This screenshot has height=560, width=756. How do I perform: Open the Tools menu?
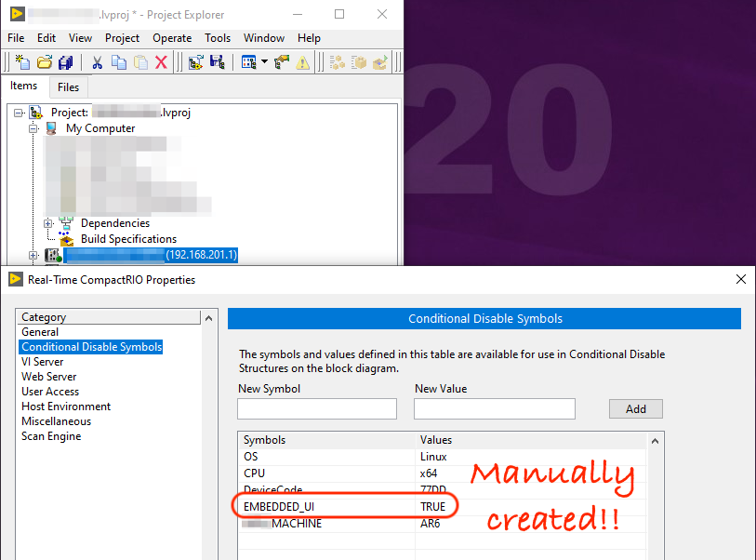point(218,38)
